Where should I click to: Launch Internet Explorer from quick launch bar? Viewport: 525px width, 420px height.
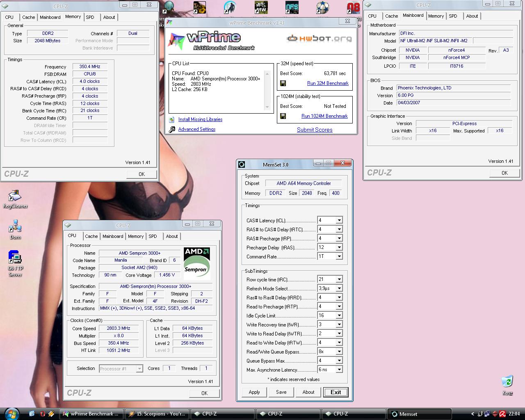tap(32, 414)
